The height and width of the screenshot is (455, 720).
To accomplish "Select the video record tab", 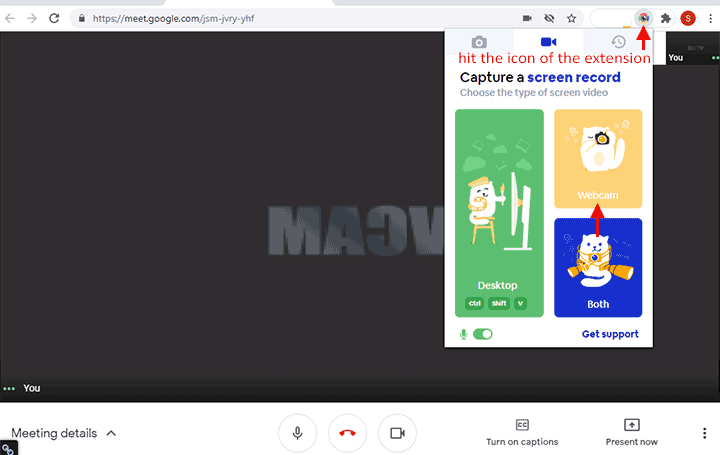I will 548,42.
